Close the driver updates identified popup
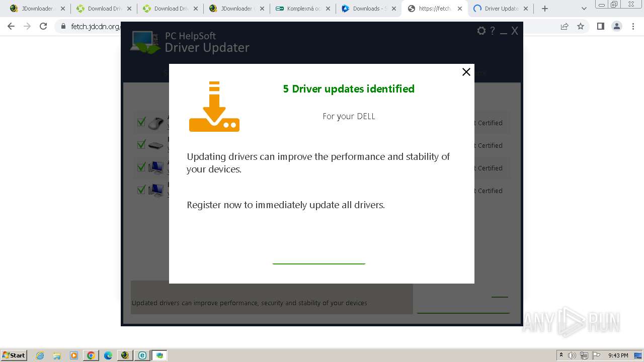 click(466, 72)
